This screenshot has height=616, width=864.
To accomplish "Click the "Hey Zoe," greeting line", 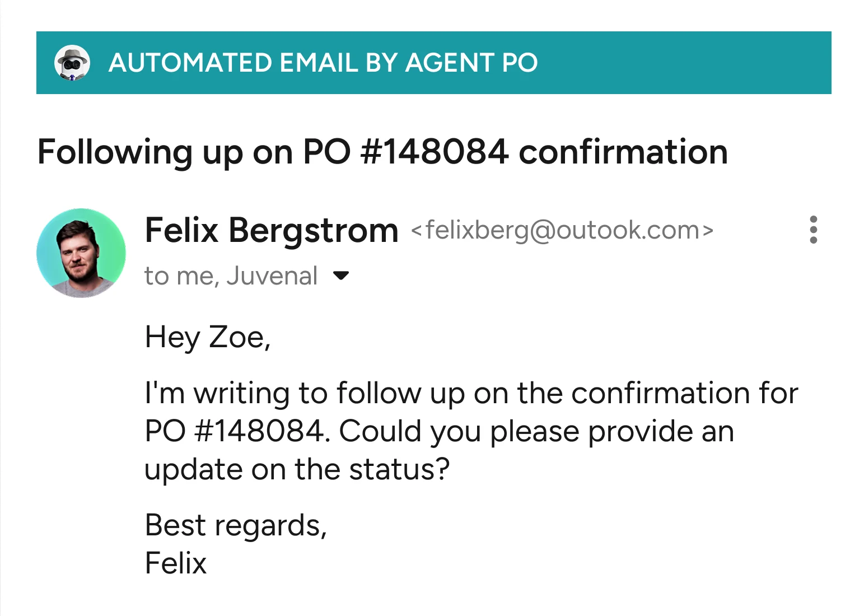I will tap(208, 337).
